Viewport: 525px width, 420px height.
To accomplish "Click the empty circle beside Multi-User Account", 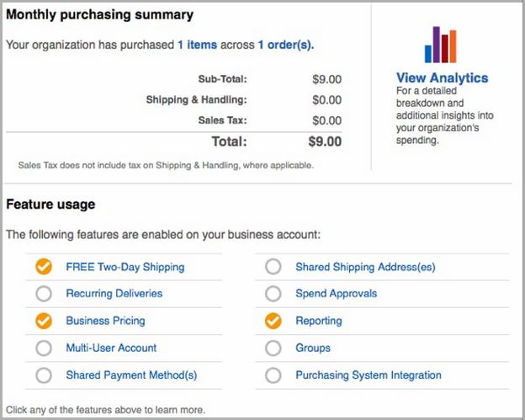I will pyautogui.click(x=44, y=348).
